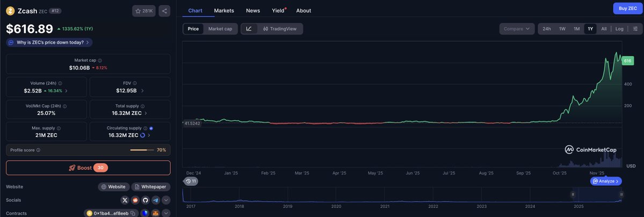Expand Circulating supply details arrow
Screen dimensions: 644x217
coord(149,135)
